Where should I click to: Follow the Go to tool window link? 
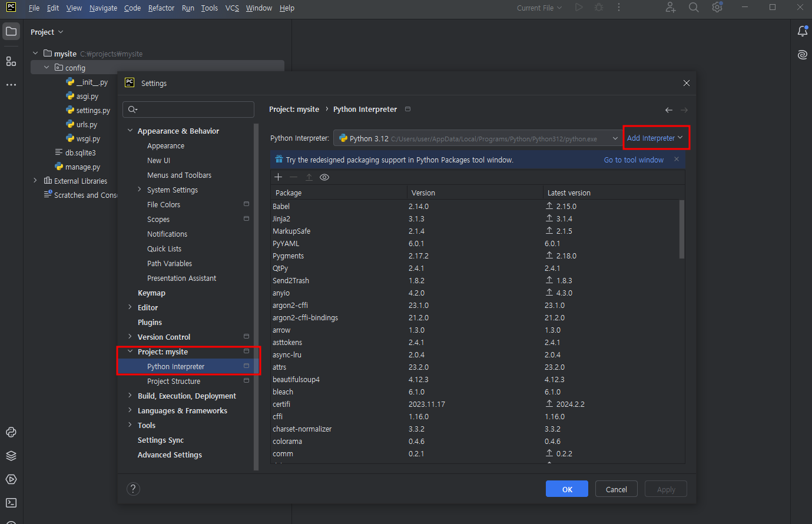pyautogui.click(x=634, y=160)
